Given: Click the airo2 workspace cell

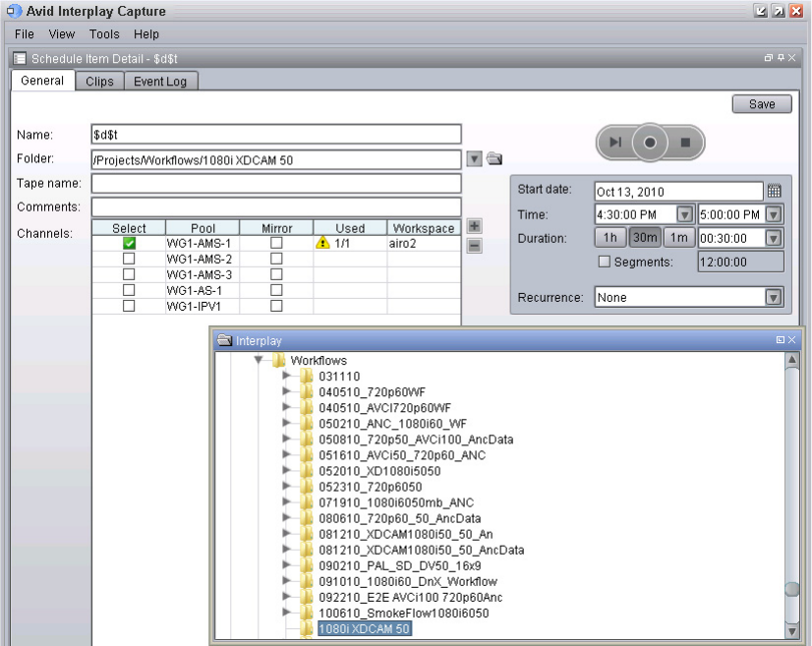Looking at the screenshot, I should pos(424,243).
